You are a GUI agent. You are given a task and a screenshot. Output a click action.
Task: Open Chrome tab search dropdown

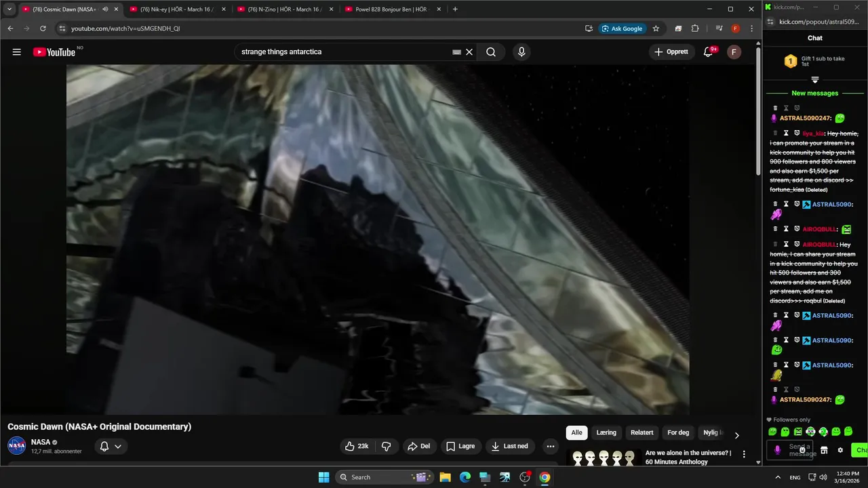[9, 9]
